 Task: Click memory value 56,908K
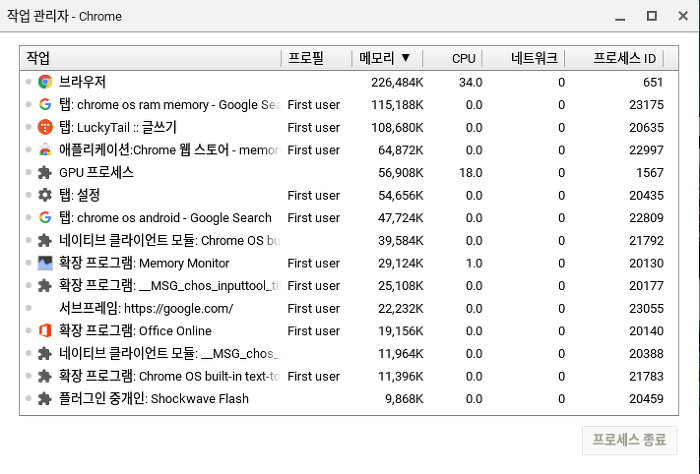[400, 173]
